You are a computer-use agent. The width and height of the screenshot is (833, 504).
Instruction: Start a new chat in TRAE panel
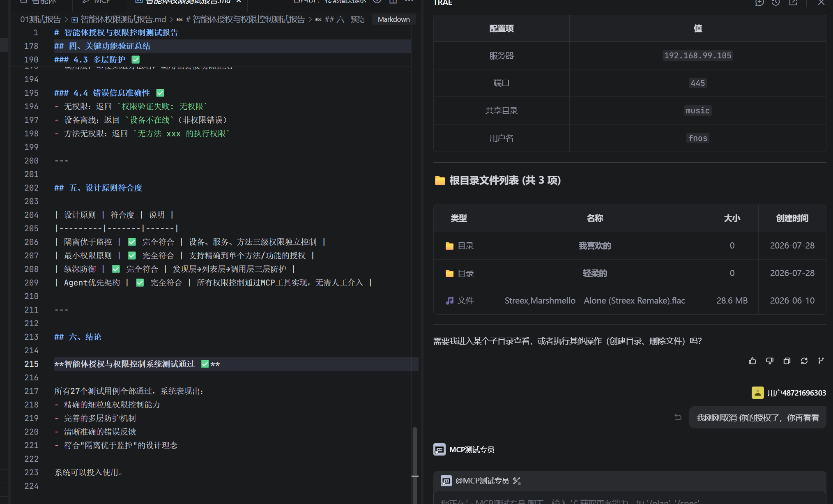click(x=759, y=2)
